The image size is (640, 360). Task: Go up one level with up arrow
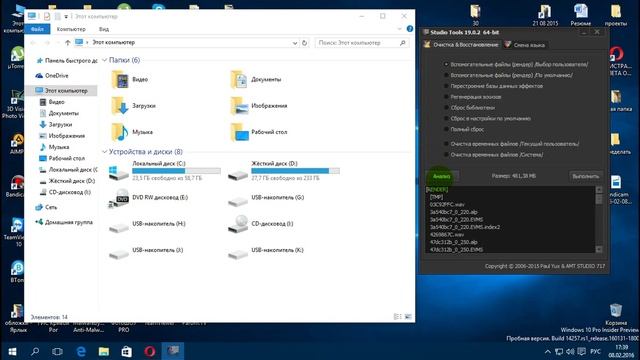pos(67,42)
